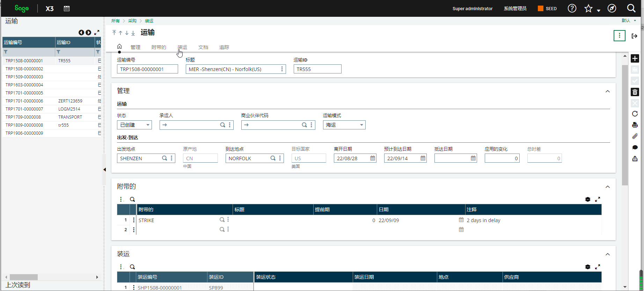Click the paperclip attachment icon
644x291 pixels.
[635, 136]
